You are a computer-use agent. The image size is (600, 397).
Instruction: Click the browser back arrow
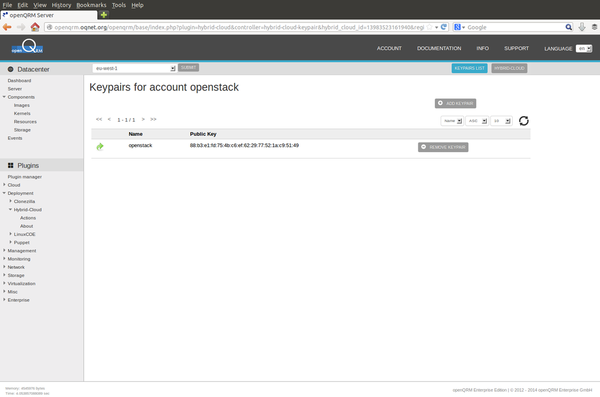pos(7,27)
